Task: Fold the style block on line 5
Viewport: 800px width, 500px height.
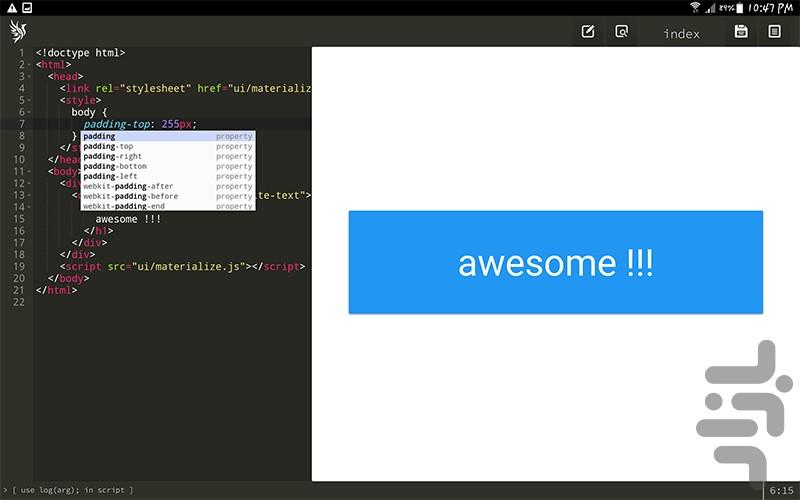Action: [x=30, y=101]
